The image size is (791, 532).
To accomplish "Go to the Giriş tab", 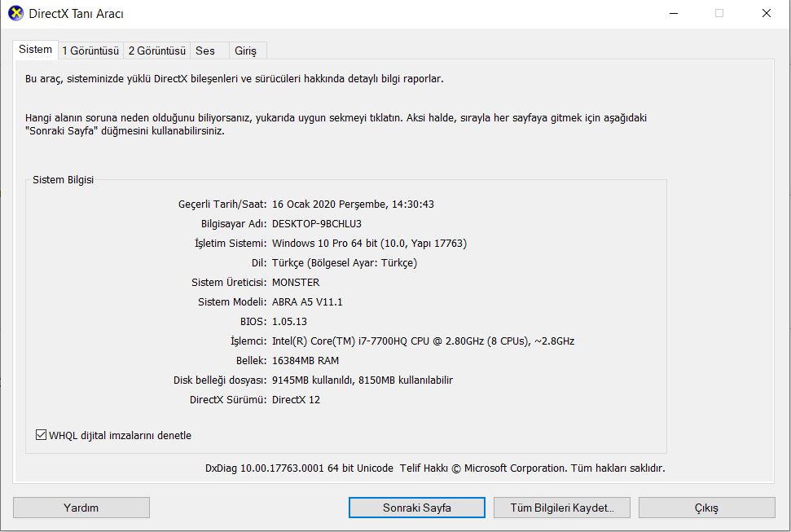I will (245, 51).
